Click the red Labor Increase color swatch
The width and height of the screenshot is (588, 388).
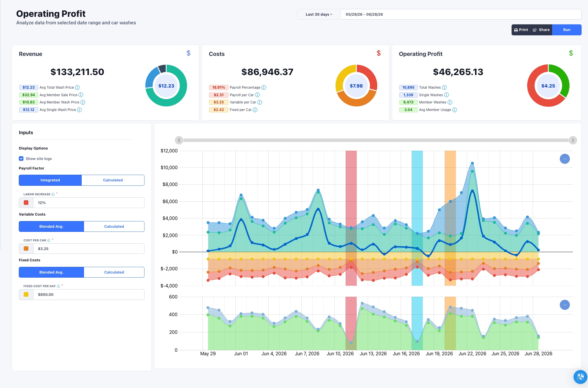(x=26, y=203)
